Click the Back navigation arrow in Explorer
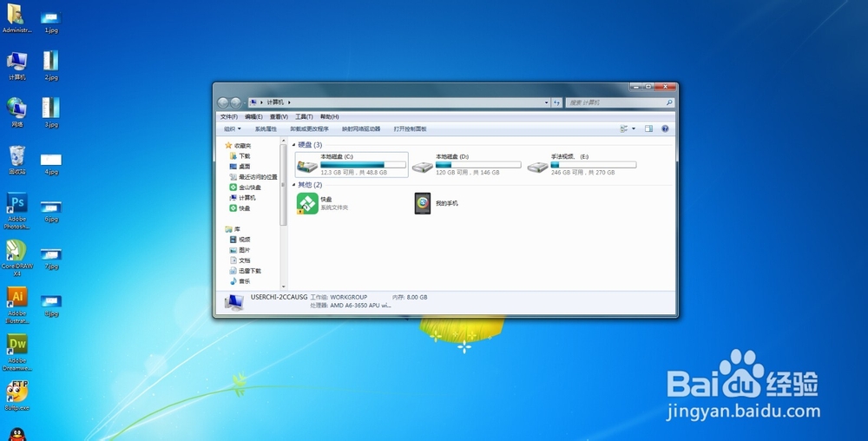 (222, 102)
